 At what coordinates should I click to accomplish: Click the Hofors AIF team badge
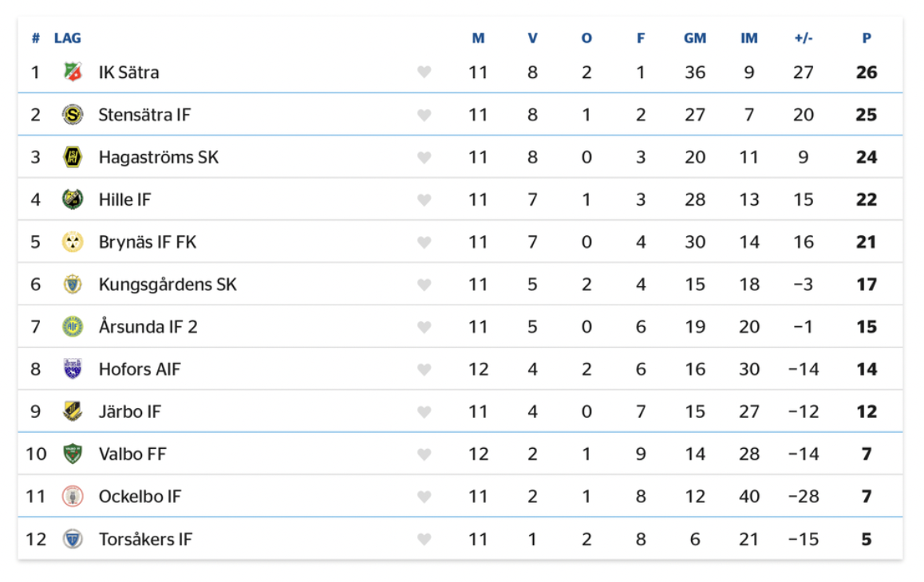click(x=73, y=369)
